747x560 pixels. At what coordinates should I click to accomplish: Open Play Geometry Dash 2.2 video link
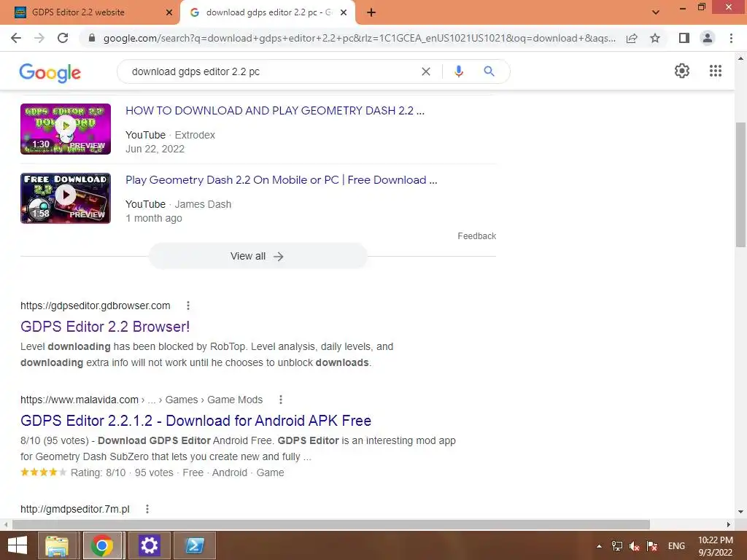tap(281, 180)
